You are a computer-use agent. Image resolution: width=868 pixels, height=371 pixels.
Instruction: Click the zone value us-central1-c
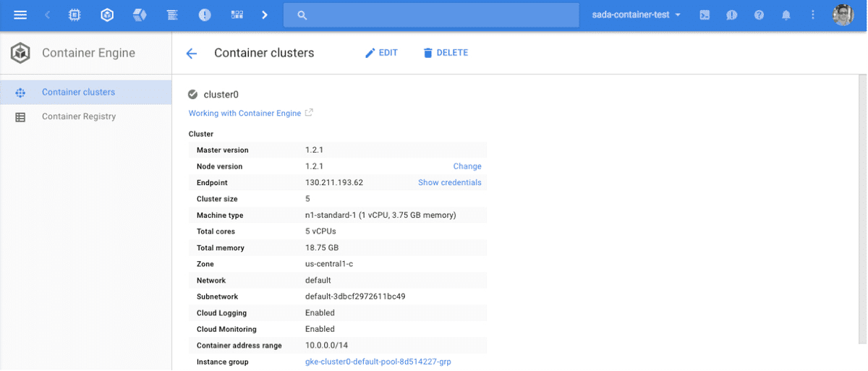tap(331, 264)
